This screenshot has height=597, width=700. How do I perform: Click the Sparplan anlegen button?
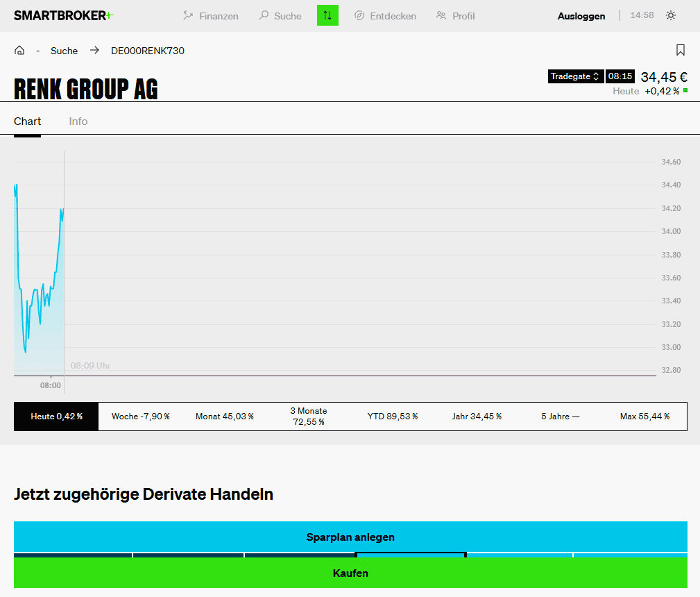[350, 537]
